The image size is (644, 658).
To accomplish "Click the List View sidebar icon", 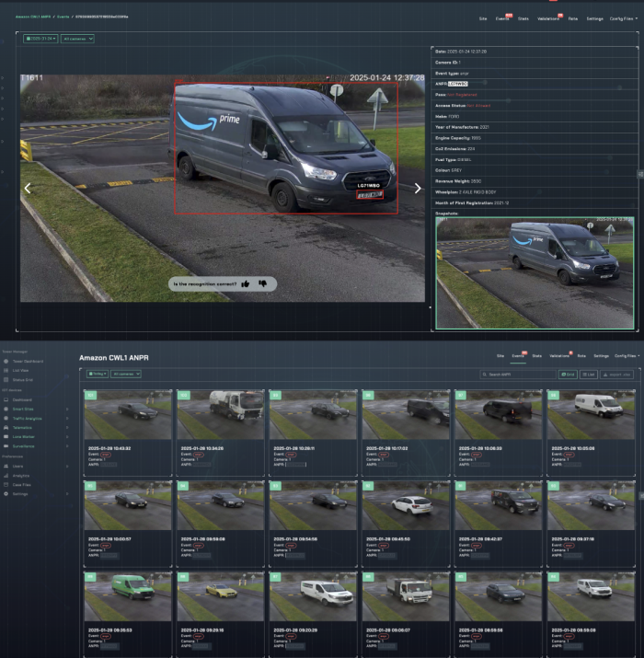I will click(6, 371).
